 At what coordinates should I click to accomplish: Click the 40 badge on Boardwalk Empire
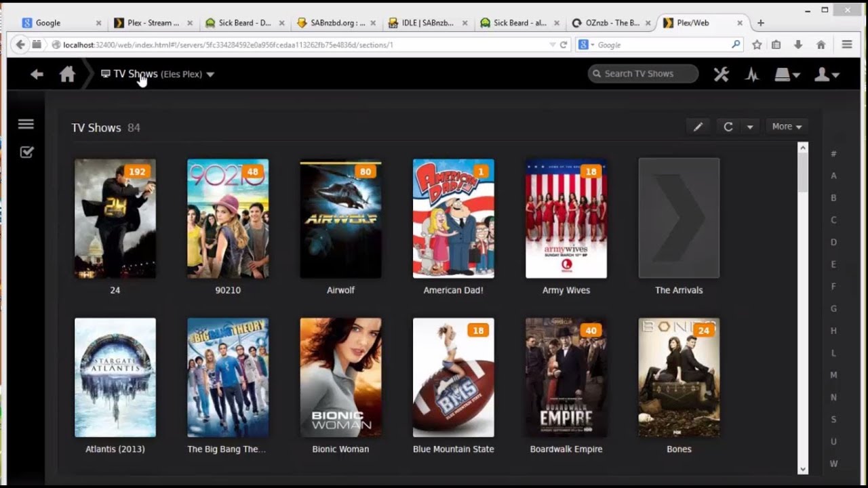(x=591, y=331)
